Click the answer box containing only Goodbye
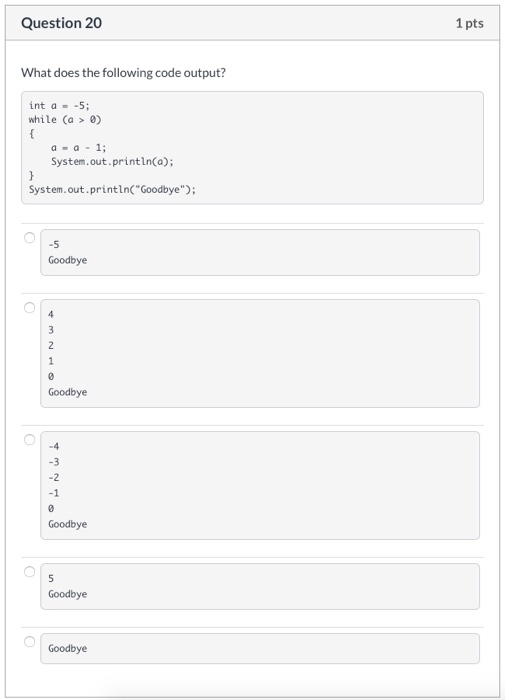 (260, 648)
